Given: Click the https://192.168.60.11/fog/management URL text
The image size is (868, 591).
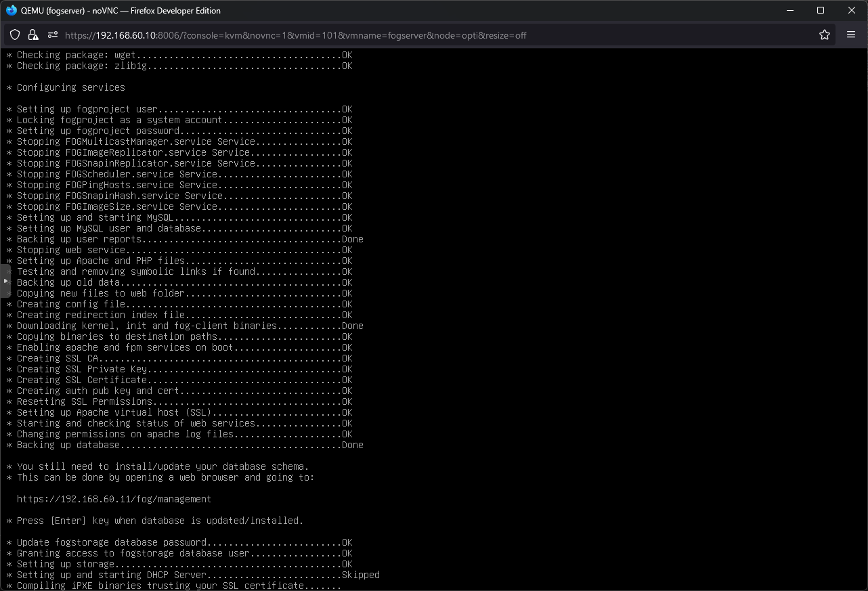Looking at the screenshot, I should [x=114, y=499].
